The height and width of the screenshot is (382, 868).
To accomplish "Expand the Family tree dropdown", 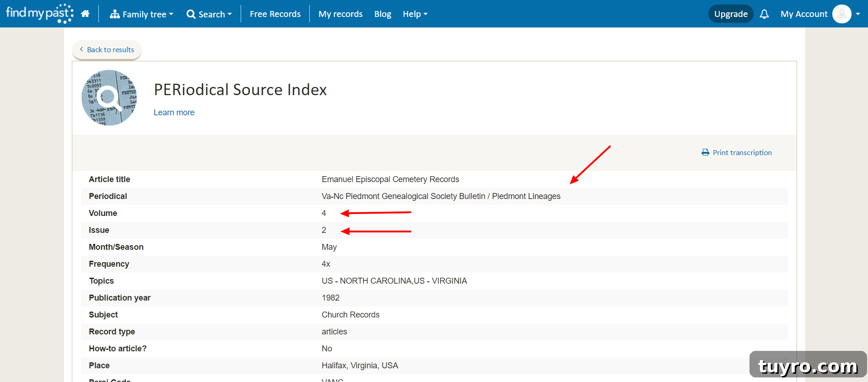I will pyautogui.click(x=141, y=14).
